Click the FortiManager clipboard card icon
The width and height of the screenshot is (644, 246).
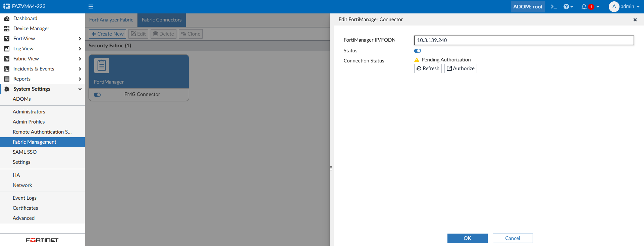pos(102,65)
